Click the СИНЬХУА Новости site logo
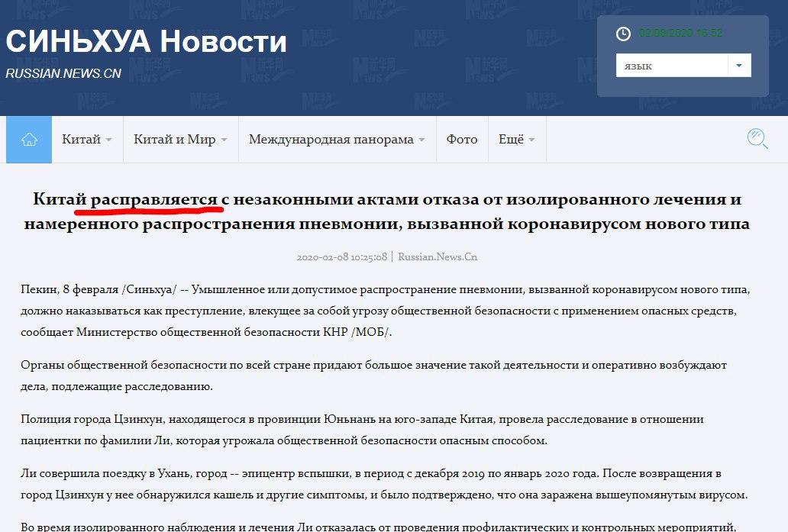This screenshot has width=788, height=532. [146, 42]
